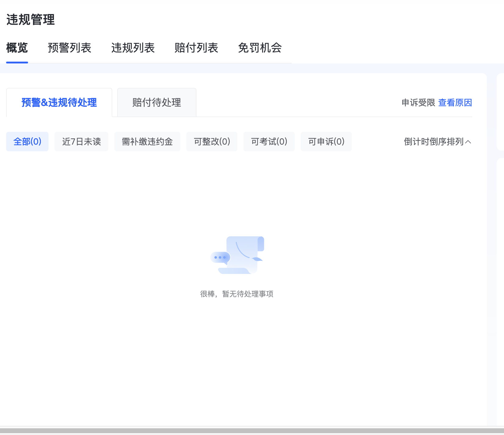Filter by 可考试(0)
Screen dimensions: 504x435
[x=269, y=142]
